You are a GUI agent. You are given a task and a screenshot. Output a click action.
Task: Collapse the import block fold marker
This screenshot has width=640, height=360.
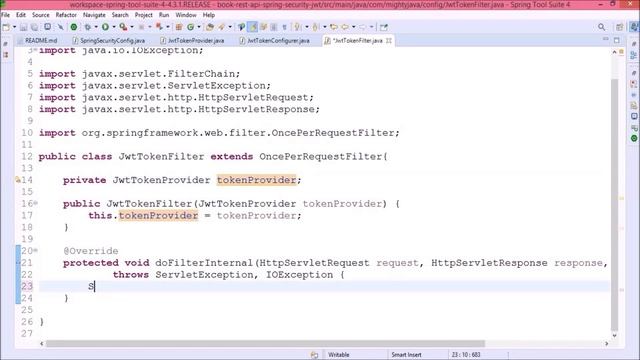pyautogui.click(x=36, y=50)
